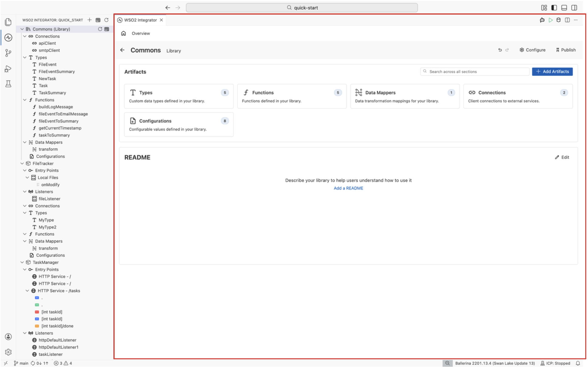Open the Explorer view in activity bar
The width and height of the screenshot is (588, 368).
coord(8,22)
